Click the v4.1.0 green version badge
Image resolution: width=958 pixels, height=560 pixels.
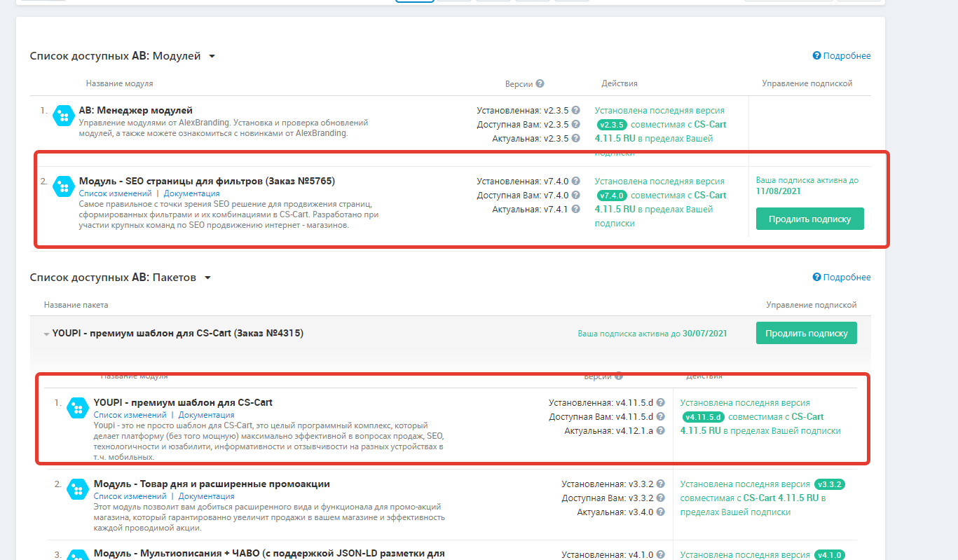tap(830, 555)
